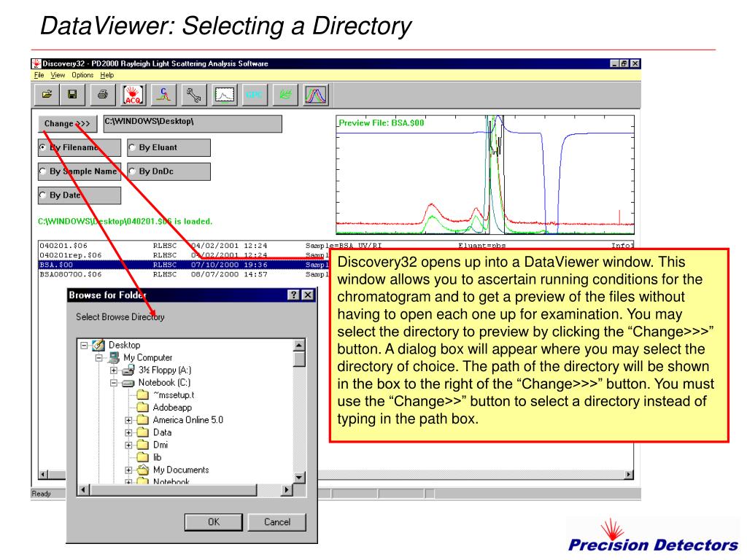Select the highlighted BSA.$00 file row
The height and width of the screenshot is (560, 747).
[x=183, y=265]
